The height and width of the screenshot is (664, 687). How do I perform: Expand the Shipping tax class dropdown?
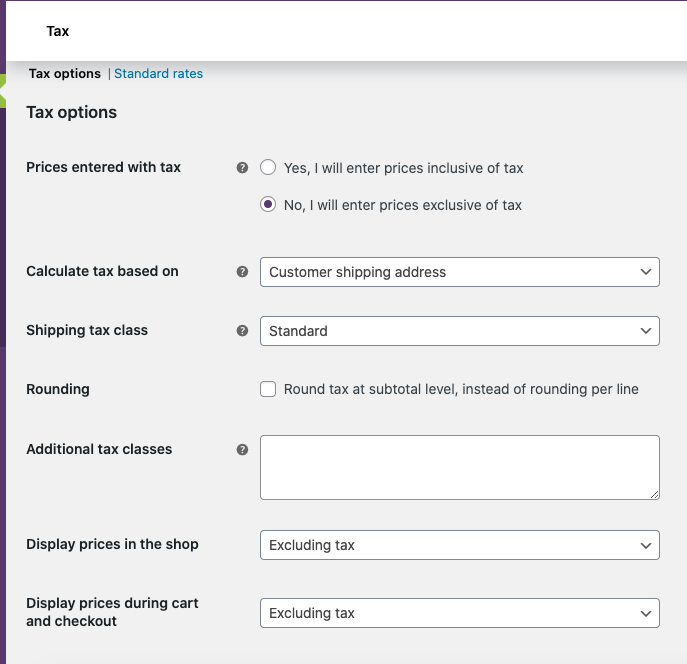point(459,331)
